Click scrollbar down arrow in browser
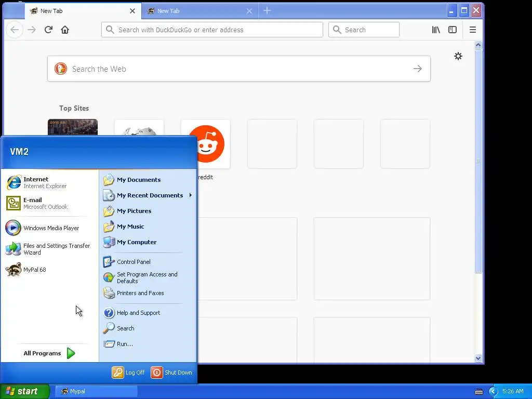Viewport: 532px width, 399px height. pyautogui.click(x=478, y=358)
